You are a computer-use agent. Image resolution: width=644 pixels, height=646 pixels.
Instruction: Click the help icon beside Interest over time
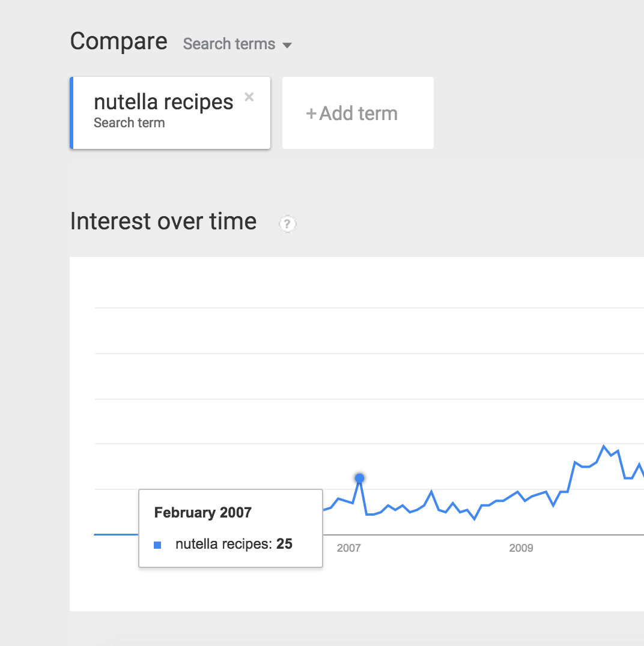[x=288, y=224]
